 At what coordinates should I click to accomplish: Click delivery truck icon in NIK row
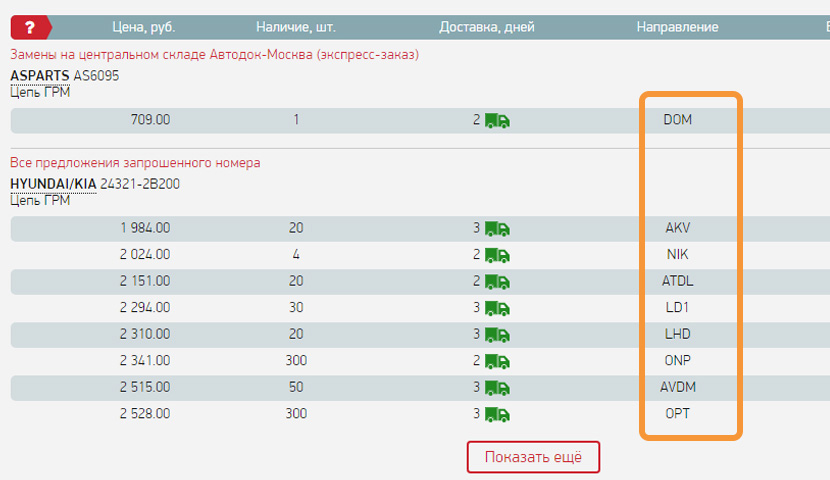(x=497, y=254)
